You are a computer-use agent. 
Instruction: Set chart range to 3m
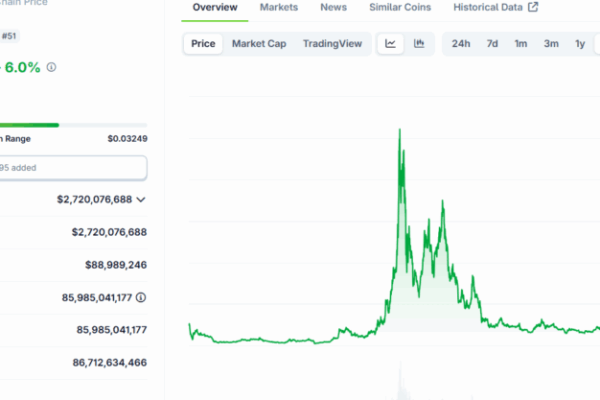tap(551, 44)
